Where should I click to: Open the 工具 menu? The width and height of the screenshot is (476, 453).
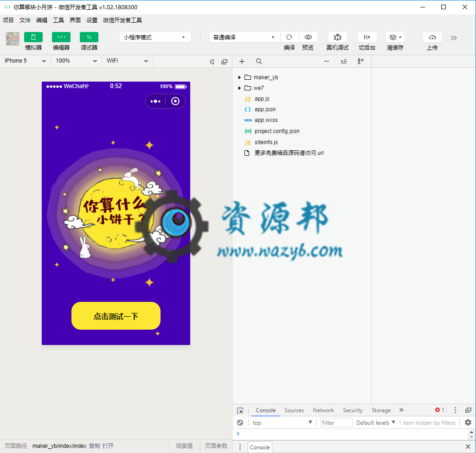[58, 20]
